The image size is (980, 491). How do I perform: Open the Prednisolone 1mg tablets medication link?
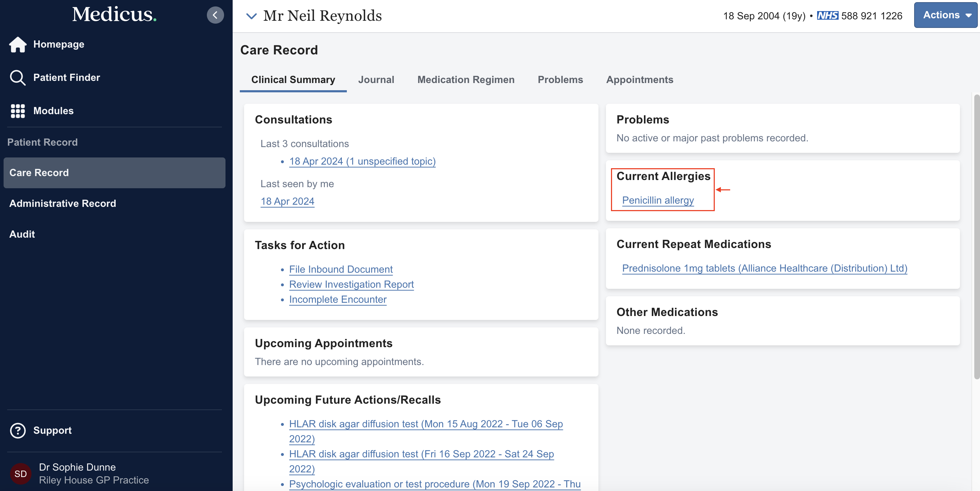click(765, 268)
